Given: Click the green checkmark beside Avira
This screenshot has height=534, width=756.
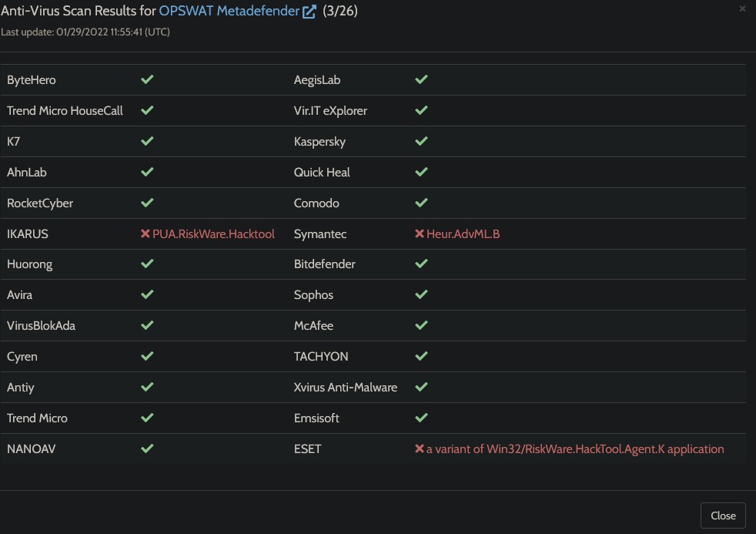Looking at the screenshot, I should tap(147, 295).
